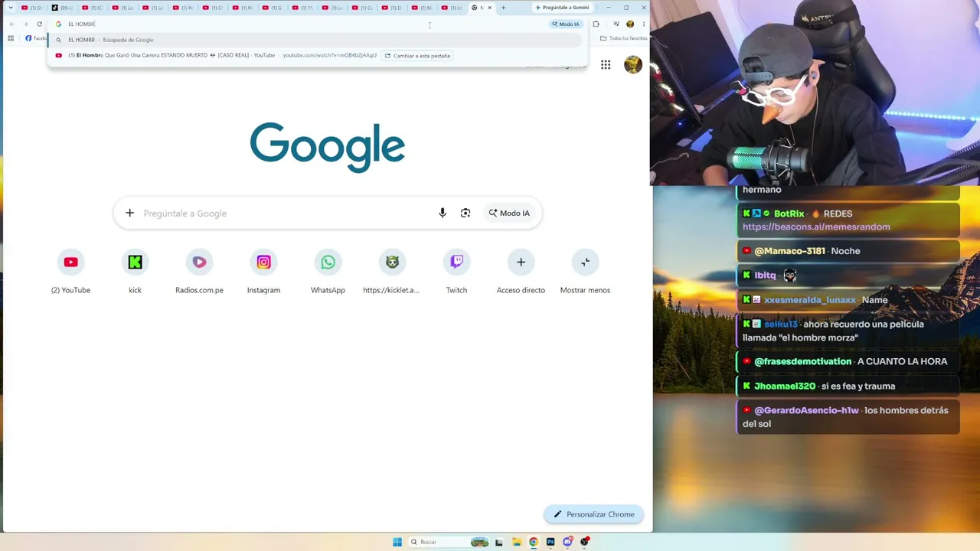Open the Facebook bookmark
Viewport: 980px width, 551px height.
click(x=36, y=38)
